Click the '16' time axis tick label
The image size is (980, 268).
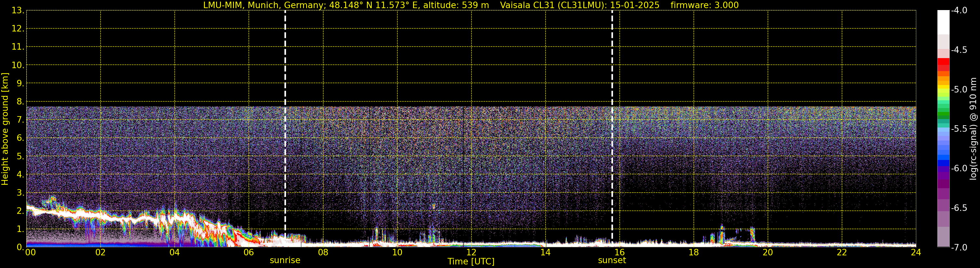coord(619,253)
